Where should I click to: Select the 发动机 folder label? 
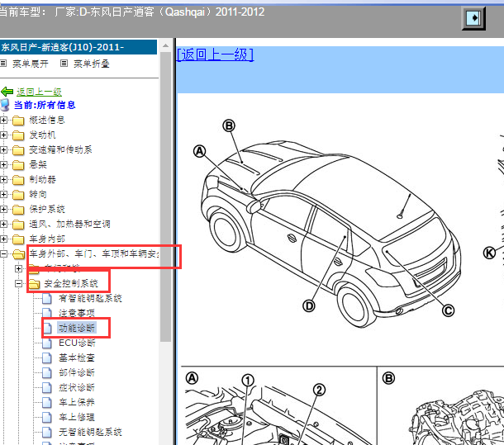42,135
